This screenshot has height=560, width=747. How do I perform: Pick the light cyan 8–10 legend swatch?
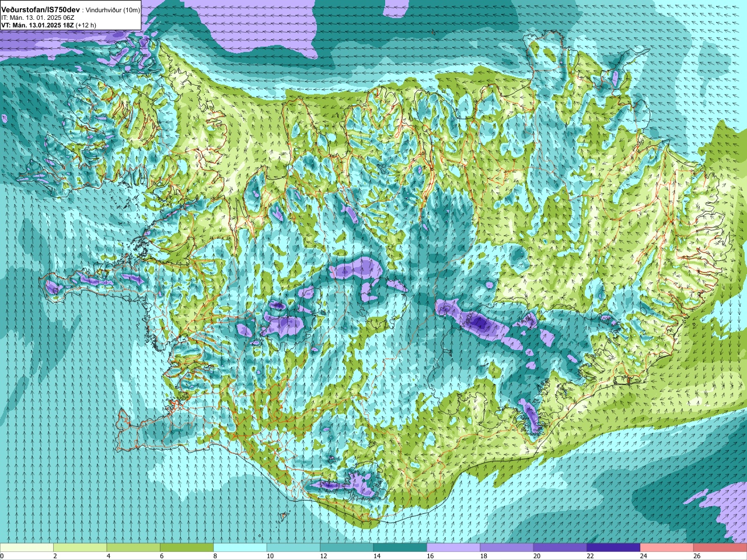pyautogui.click(x=240, y=548)
